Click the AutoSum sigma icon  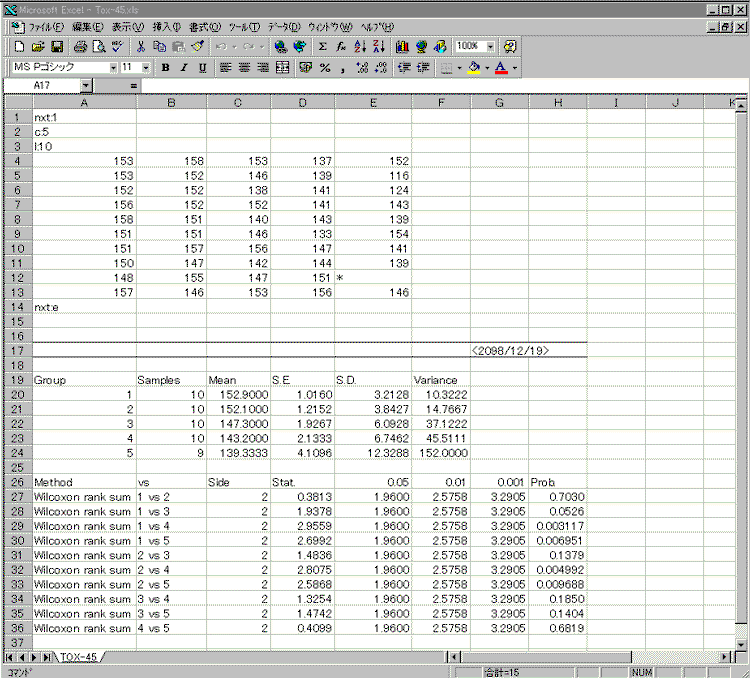(322, 47)
